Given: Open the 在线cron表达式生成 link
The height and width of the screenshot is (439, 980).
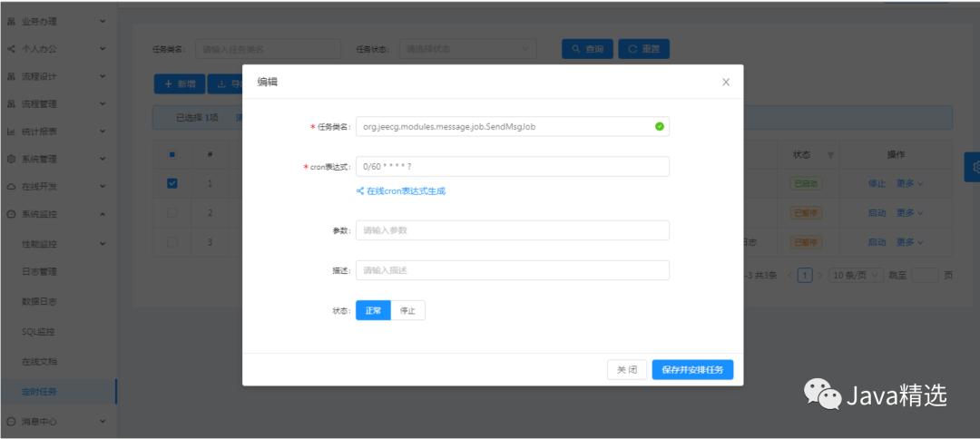Looking at the screenshot, I should 406,191.
